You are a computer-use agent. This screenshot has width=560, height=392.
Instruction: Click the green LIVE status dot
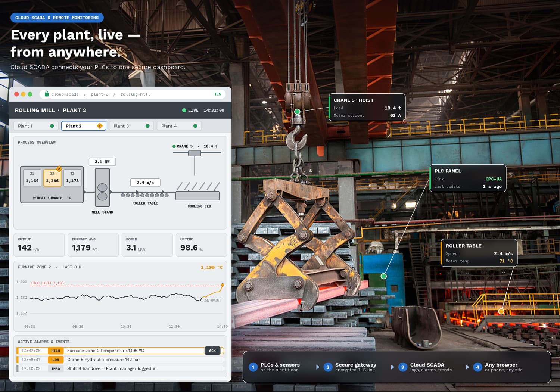tap(184, 110)
